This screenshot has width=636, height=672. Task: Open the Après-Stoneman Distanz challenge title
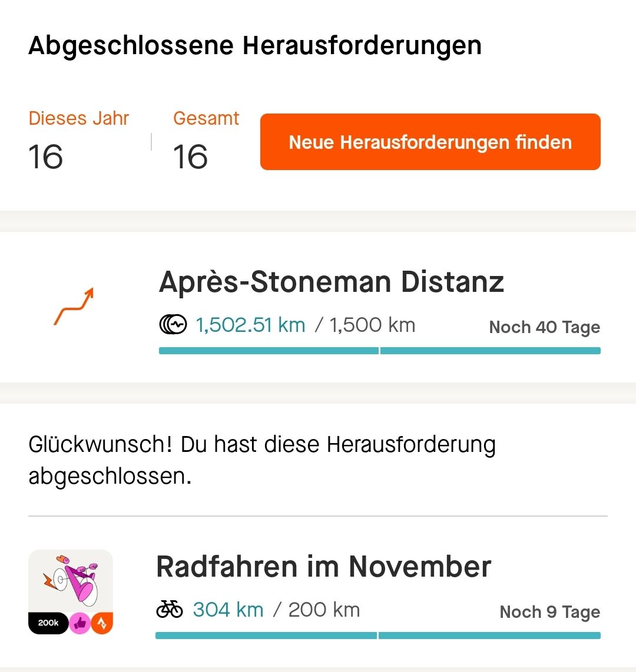pos(331,282)
